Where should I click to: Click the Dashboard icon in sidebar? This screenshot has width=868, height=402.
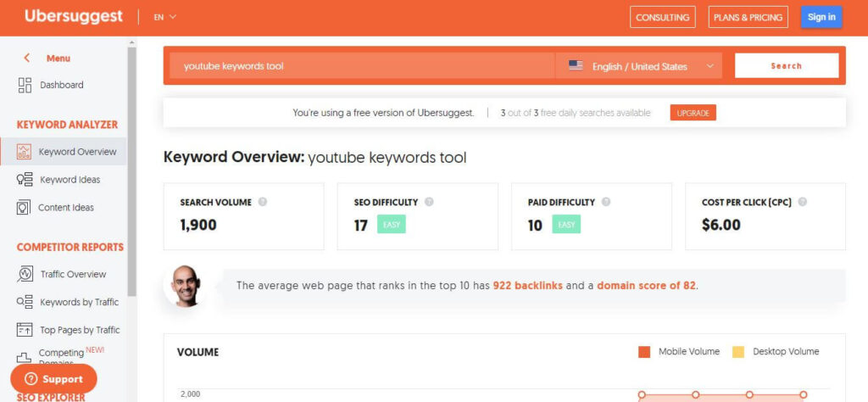pyautogui.click(x=25, y=85)
